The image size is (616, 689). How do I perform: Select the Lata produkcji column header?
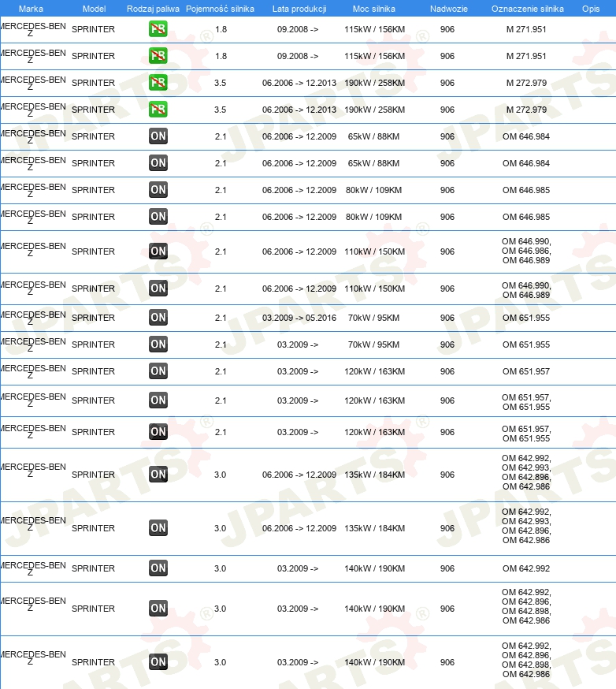pyautogui.click(x=299, y=9)
